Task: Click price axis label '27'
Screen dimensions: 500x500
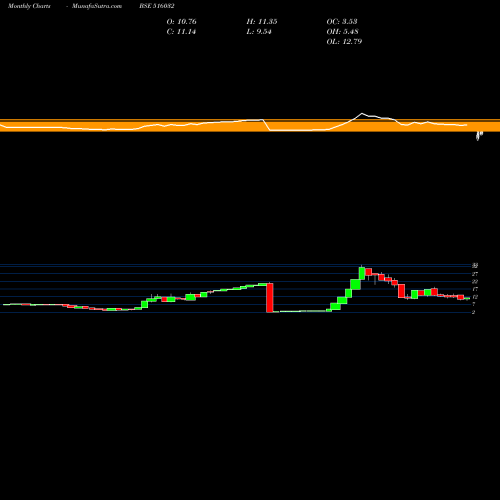Action: 475,274
